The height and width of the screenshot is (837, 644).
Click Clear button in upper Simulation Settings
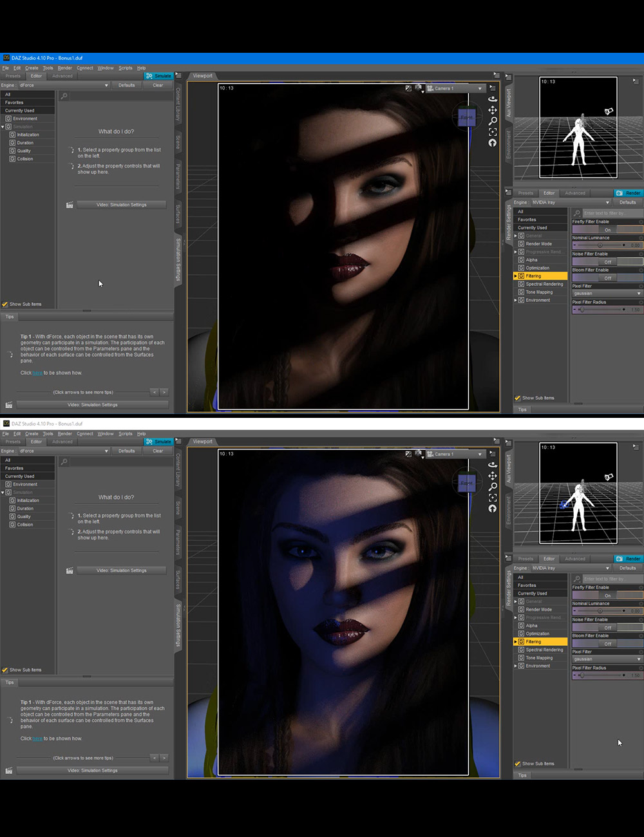click(158, 85)
